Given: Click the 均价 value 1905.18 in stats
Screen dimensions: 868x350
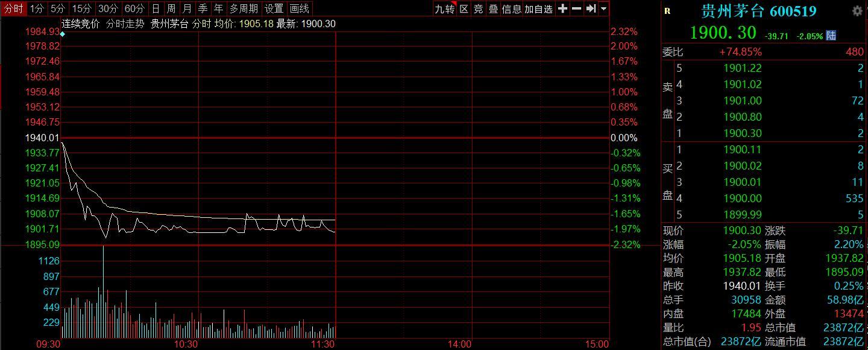Looking at the screenshot, I should coord(742,258).
